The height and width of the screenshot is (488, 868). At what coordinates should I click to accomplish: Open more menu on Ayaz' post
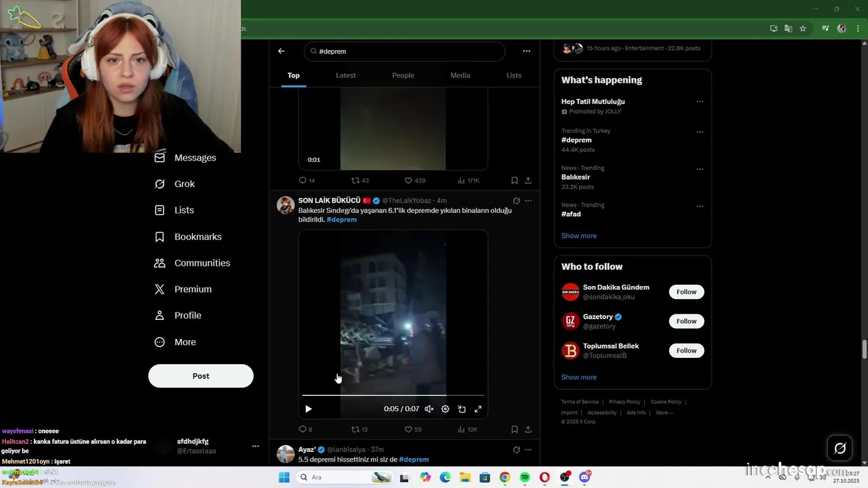point(528,449)
